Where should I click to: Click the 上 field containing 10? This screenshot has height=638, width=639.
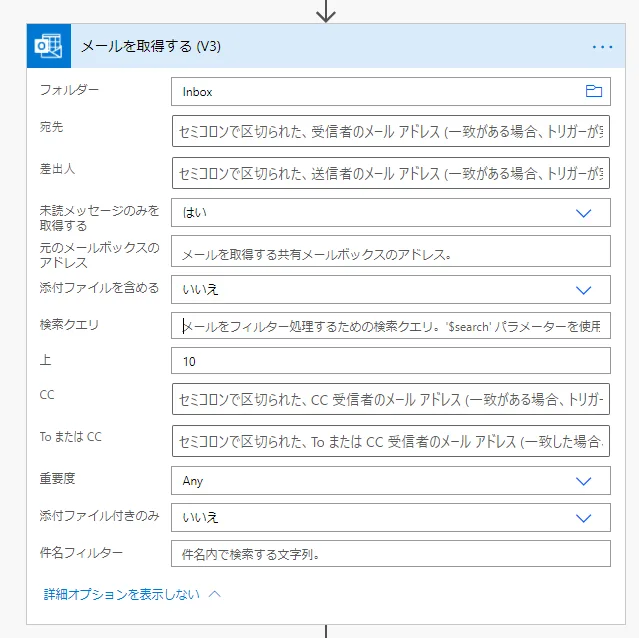point(390,360)
